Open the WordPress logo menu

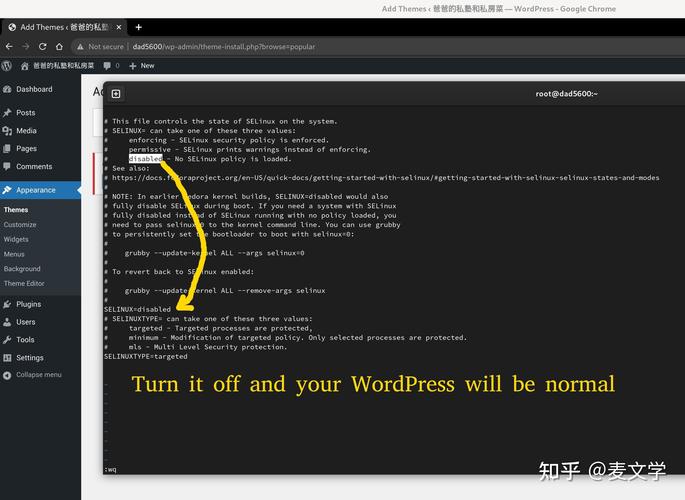coord(6,66)
